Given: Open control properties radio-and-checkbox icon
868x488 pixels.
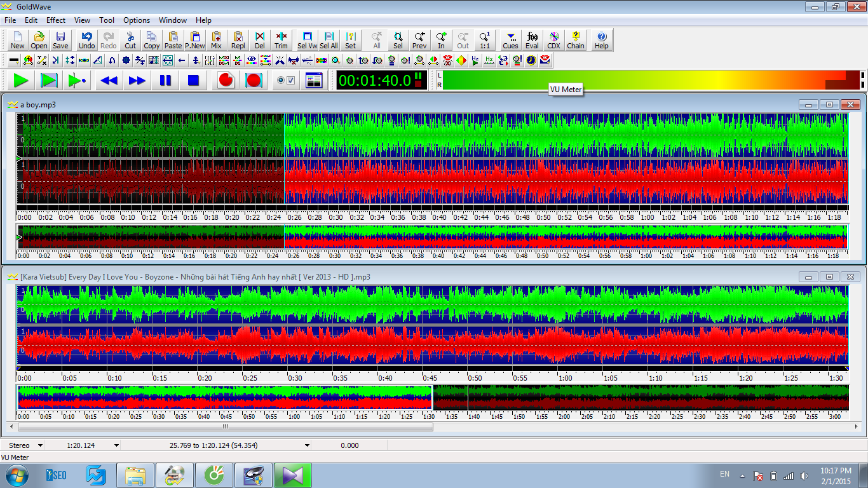Looking at the screenshot, I should 287,81.
